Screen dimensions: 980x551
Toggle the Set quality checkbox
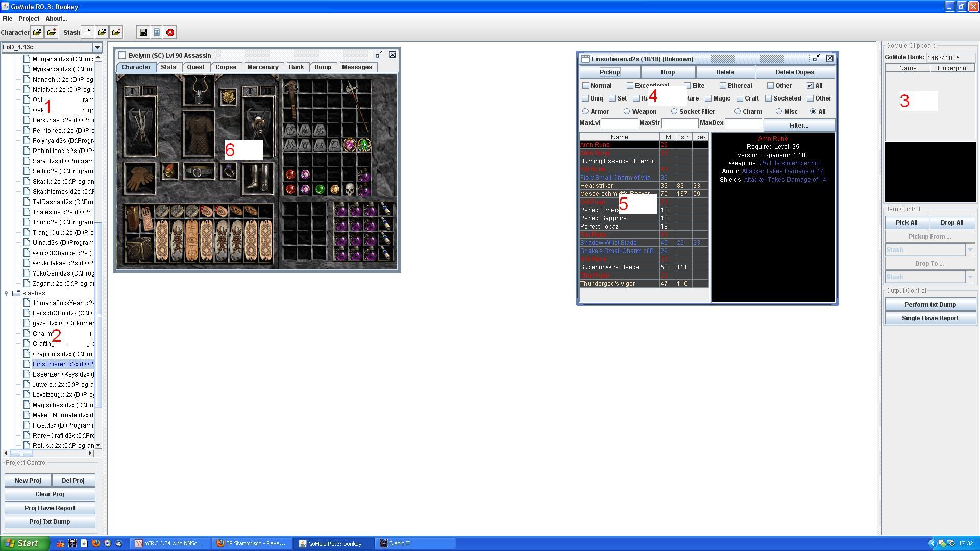[612, 98]
